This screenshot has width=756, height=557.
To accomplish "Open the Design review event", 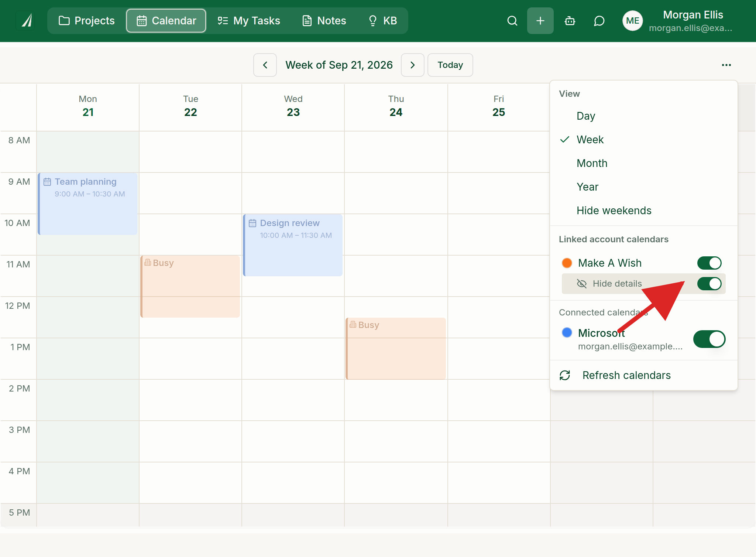I will pyautogui.click(x=293, y=245).
